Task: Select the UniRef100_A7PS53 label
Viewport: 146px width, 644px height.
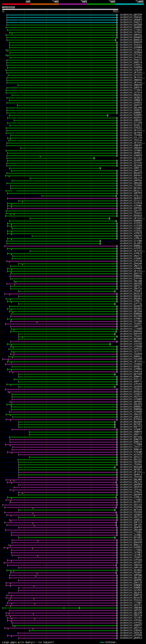Action: pos(131,384)
